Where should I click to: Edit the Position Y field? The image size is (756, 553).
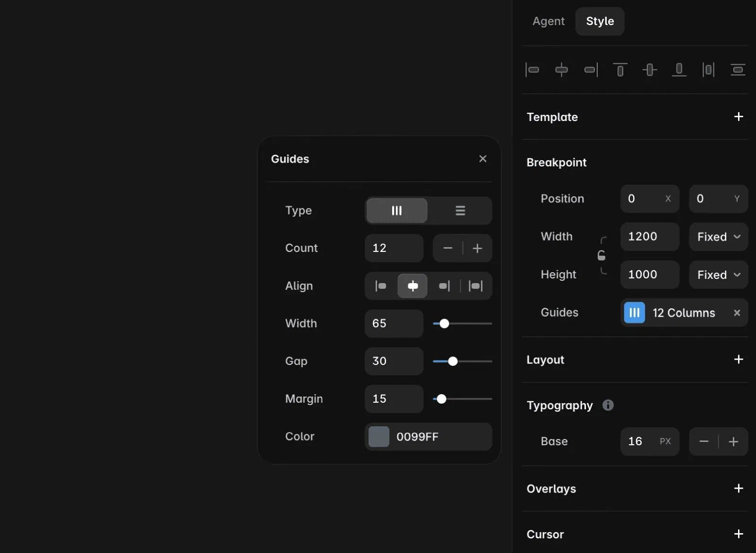(719, 199)
